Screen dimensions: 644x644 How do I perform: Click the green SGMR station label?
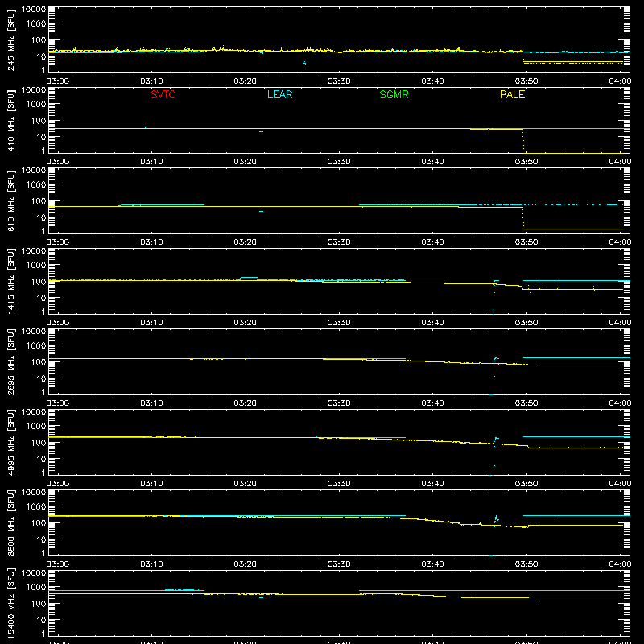click(x=394, y=94)
